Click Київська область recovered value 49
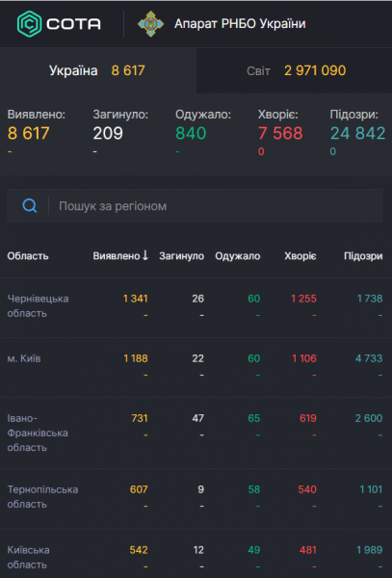Image resolution: width=392 pixels, height=578 pixels. pos(254,550)
